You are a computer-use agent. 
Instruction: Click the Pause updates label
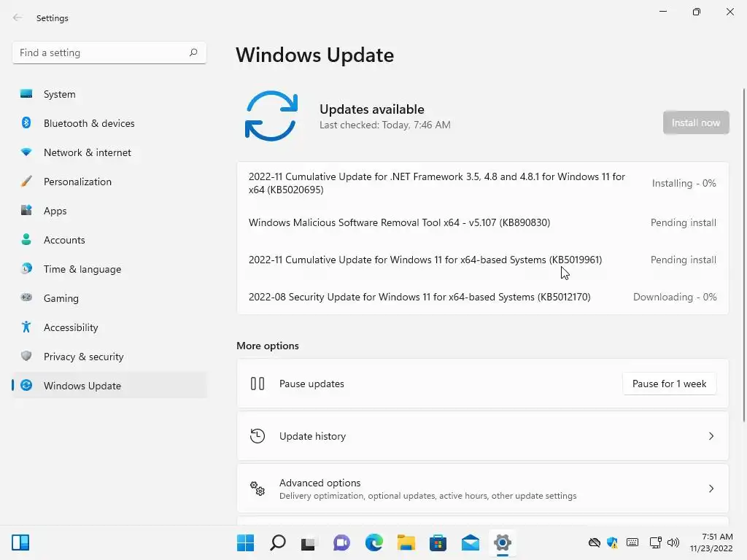[311, 384]
